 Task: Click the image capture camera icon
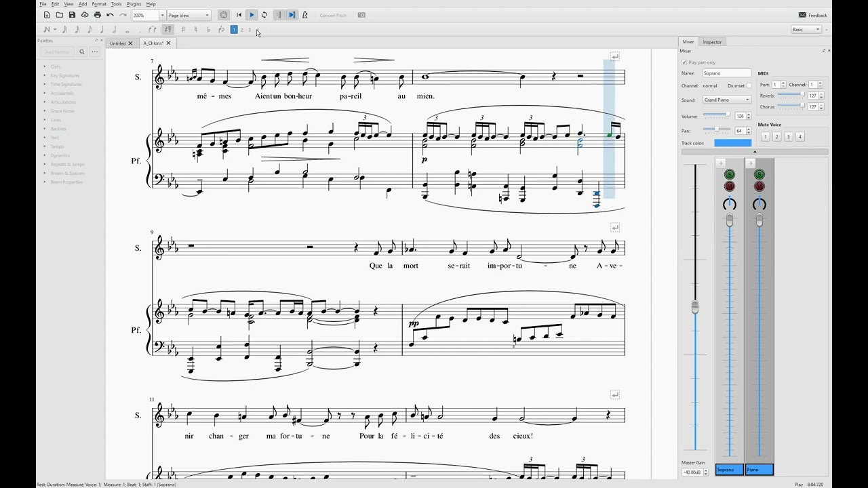(x=361, y=15)
